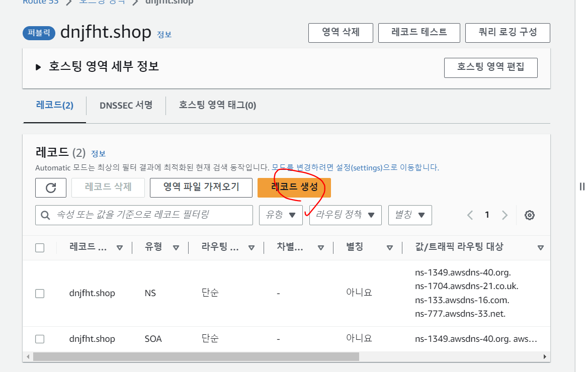Focus the record filter search field
Viewport: 588px width, 372px height.
(144, 215)
